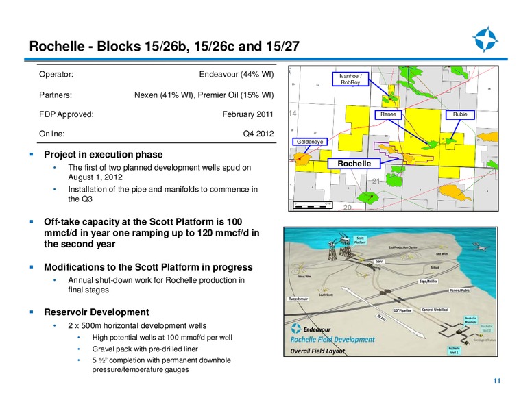The height and width of the screenshot is (411, 532).
Task: Click the 'Reservoir Development' heading
Action: pyautogui.click(x=97, y=312)
